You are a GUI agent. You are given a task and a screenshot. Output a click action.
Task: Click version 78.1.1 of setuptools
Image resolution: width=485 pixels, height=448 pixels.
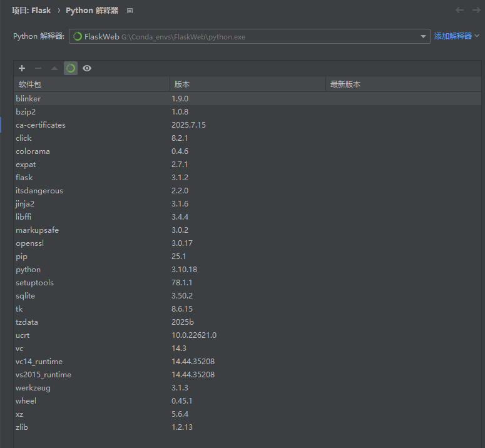[x=182, y=283]
